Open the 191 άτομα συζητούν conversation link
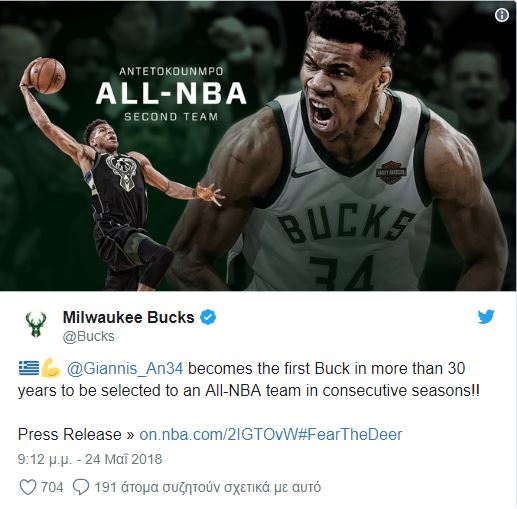Viewport: 517px width, 509px height. [208, 487]
